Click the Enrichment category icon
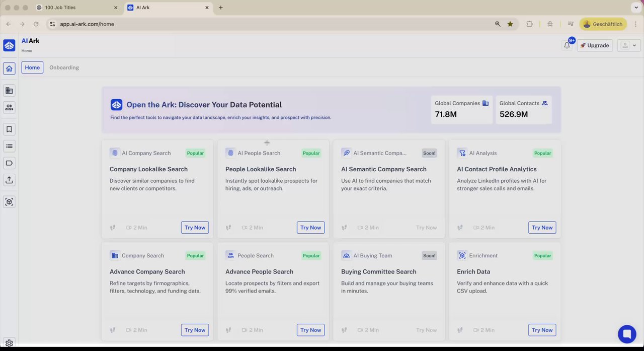 click(462, 255)
